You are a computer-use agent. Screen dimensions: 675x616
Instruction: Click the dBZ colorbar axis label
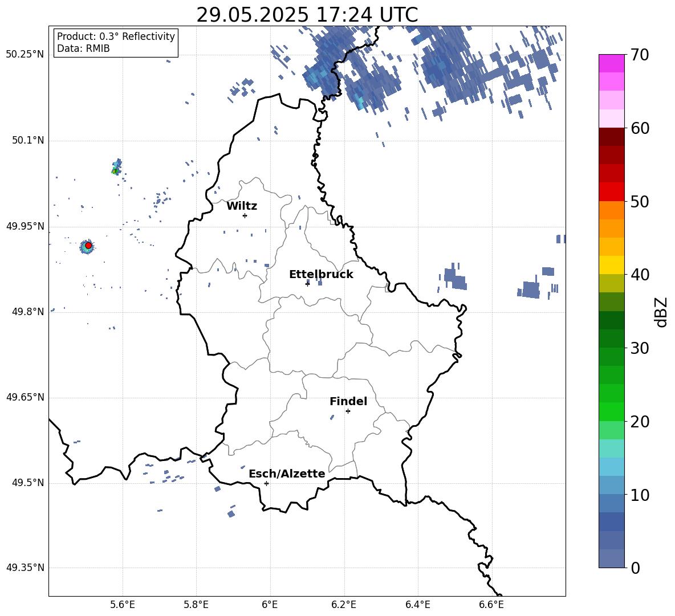pyautogui.click(x=661, y=312)
